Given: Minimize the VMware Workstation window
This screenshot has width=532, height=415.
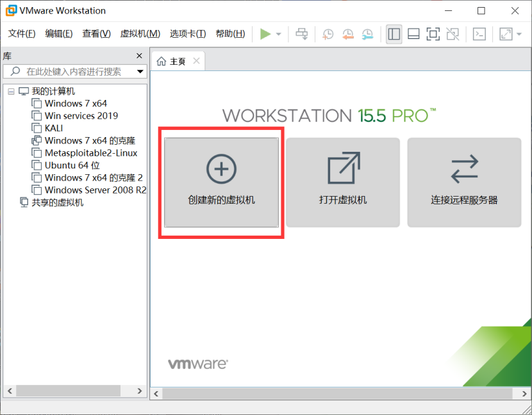Looking at the screenshot, I should click(x=449, y=11).
